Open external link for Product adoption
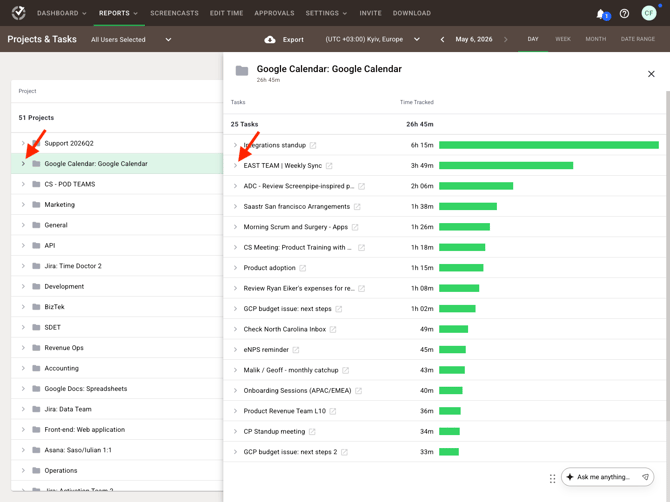The width and height of the screenshot is (670, 502). [303, 268]
